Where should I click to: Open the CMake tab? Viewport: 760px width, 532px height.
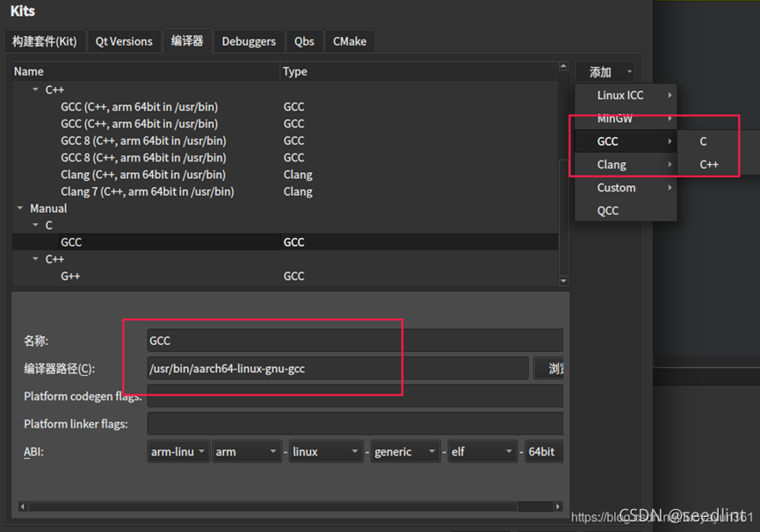coord(350,41)
